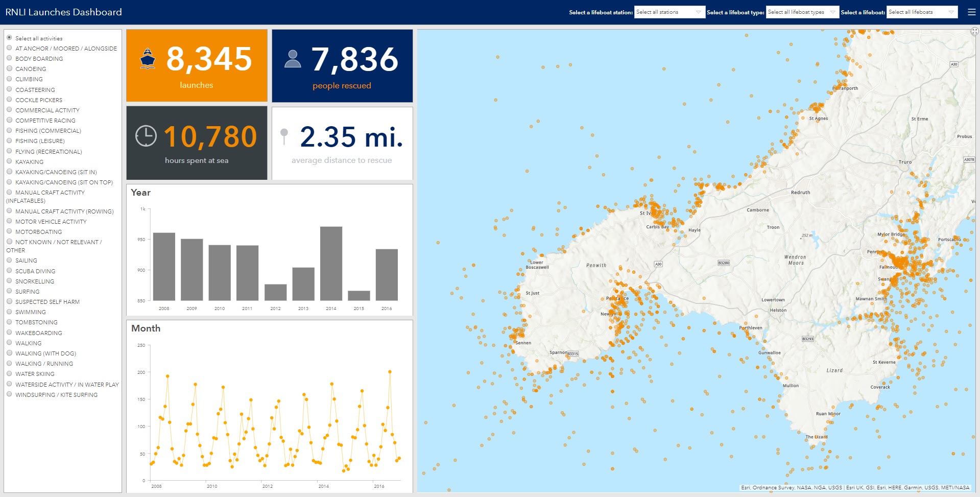Viewport: 980px width, 497px height.
Task: Select BODY BOARDING activity filter
Action: 9,58
